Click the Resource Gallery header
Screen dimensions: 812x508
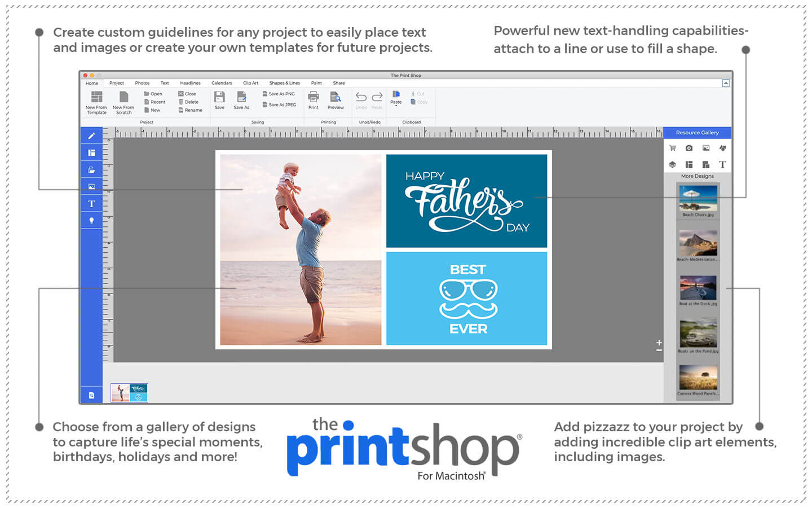(x=698, y=133)
